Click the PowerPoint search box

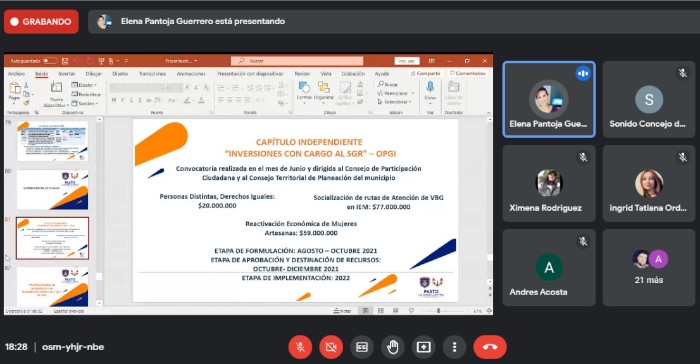[297, 61]
